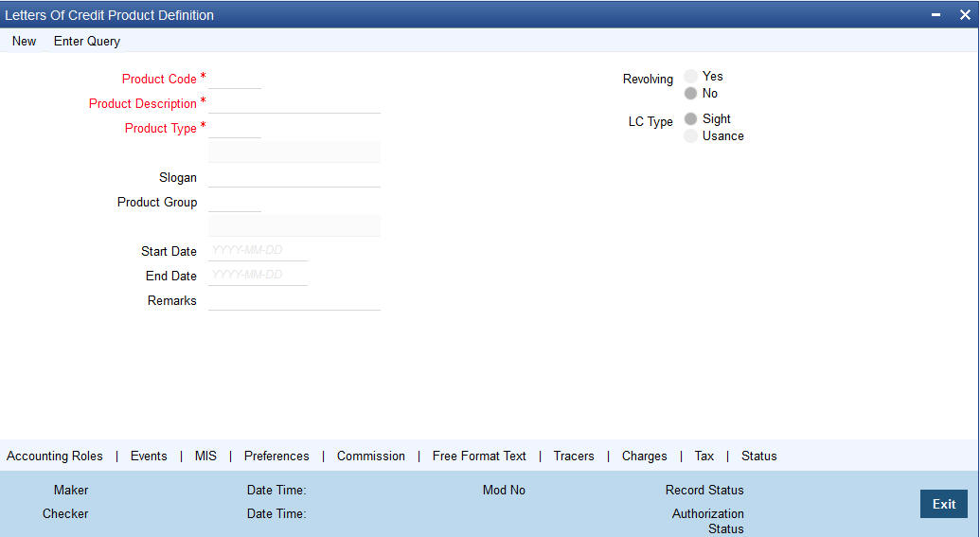Focus the Product Group field

[235, 203]
